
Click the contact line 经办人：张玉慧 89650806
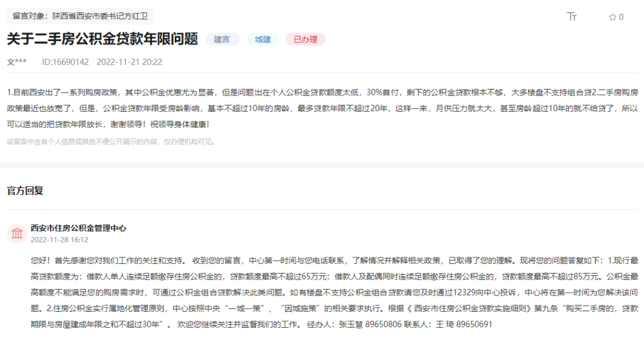tap(354, 324)
